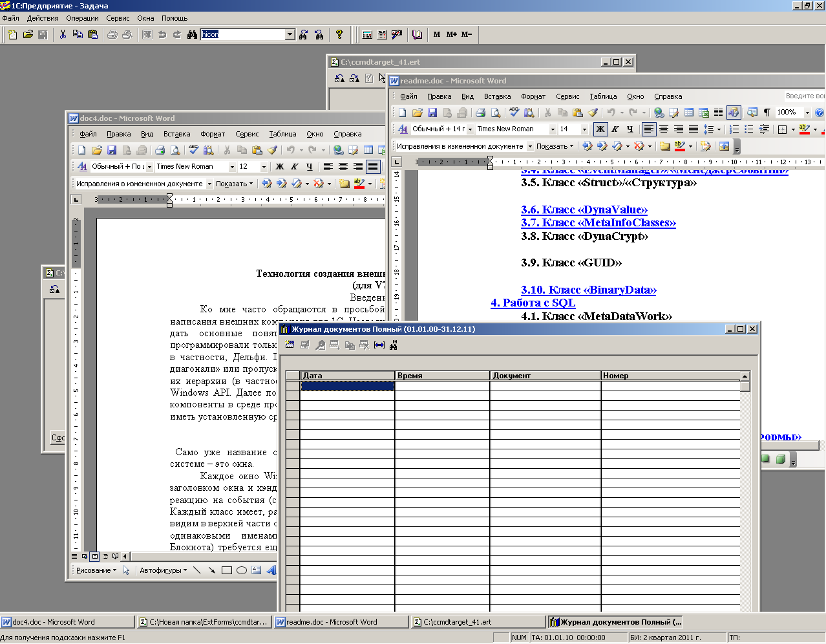Click the M+ memory button in 1C toolbar

tap(451, 35)
